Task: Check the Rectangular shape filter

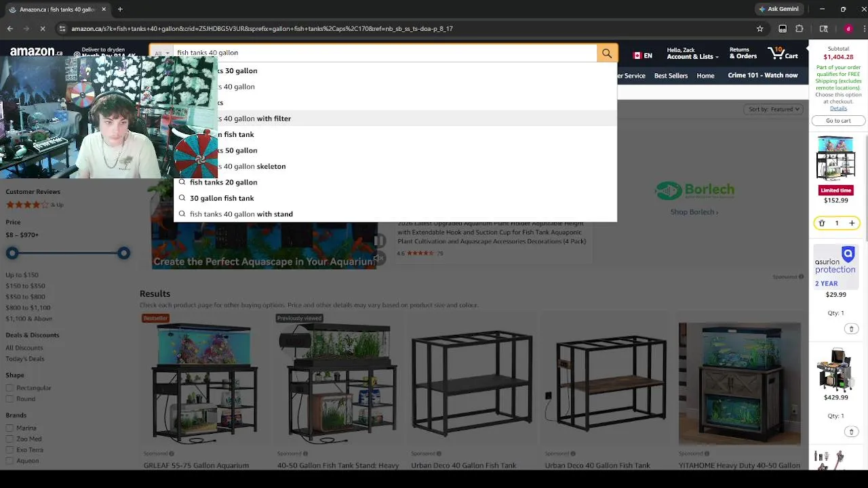Action: [x=9, y=388]
